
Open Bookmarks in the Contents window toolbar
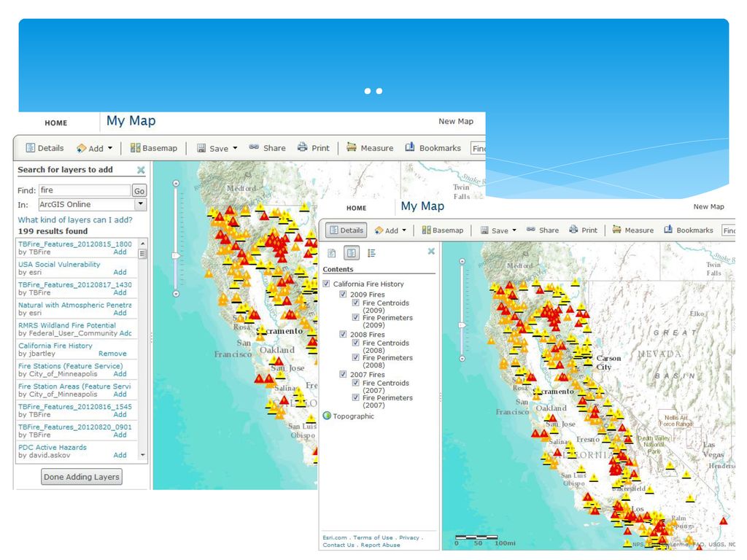pos(689,230)
